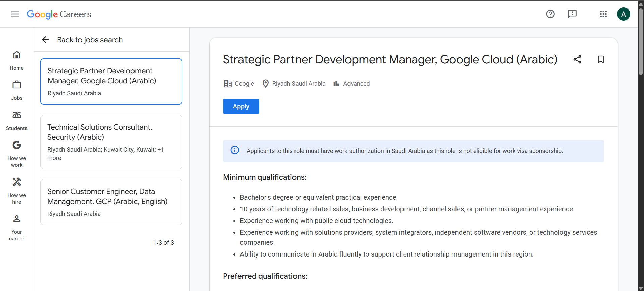
Task: Share this job via share icon
Action: (577, 59)
